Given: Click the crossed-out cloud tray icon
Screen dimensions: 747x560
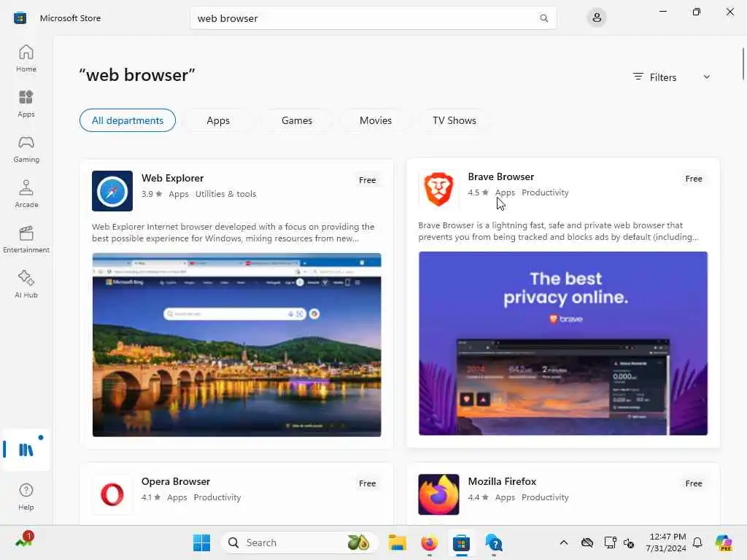Looking at the screenshot, I should point(587,542).
